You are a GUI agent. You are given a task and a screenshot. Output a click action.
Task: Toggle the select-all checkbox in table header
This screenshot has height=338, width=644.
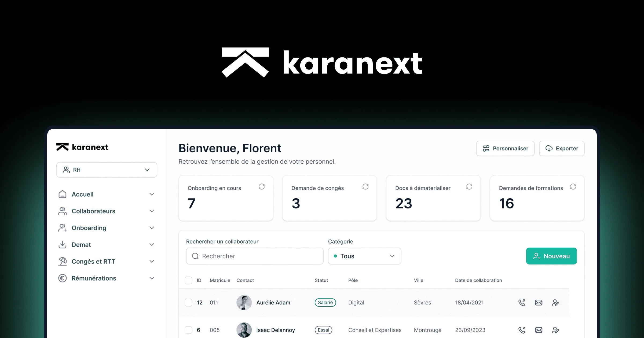coord(188,280)
